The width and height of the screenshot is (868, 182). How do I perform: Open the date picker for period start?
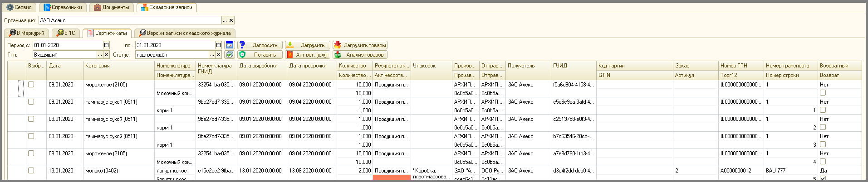click(x=107, y=45)
